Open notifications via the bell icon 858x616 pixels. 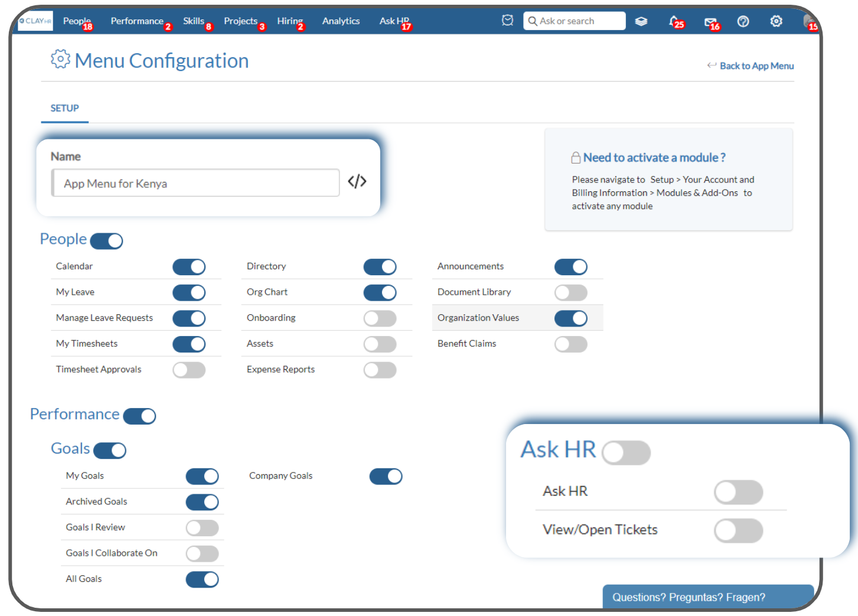(x=674, y=21)
